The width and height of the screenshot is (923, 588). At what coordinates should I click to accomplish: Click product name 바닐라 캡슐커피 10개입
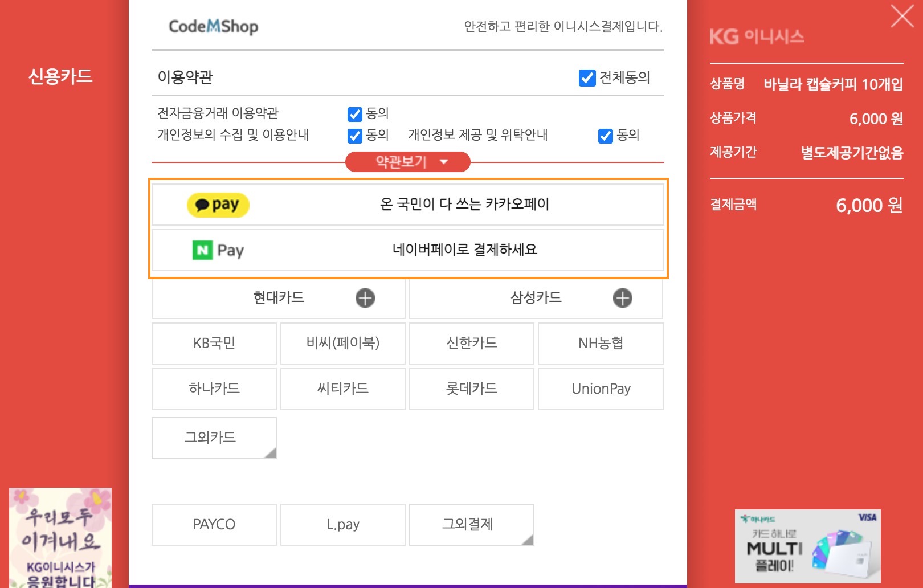(834, 85)
